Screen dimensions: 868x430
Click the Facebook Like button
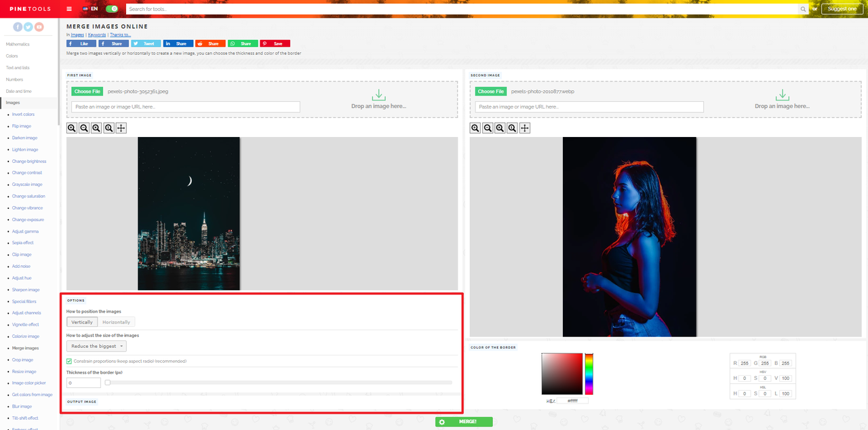81,43
